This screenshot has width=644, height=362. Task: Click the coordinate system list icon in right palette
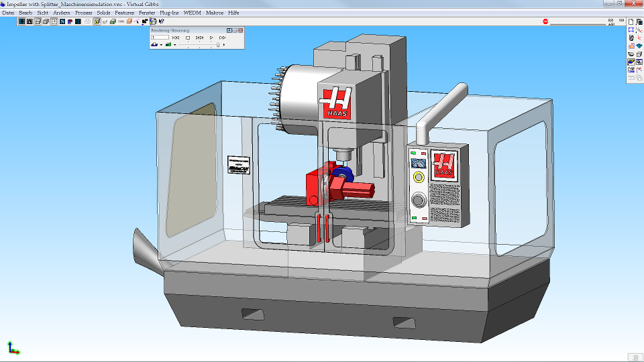click(x=639, y=30)
